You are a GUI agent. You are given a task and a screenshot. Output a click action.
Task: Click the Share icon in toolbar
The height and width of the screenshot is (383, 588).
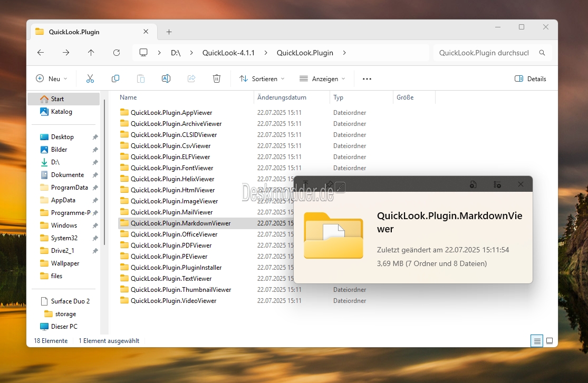[191, 78]
